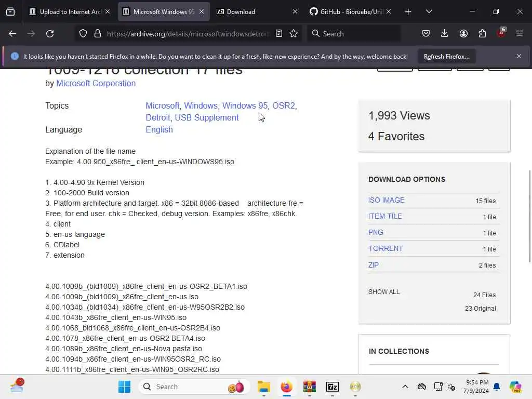Click 4.00.1009b OSR2_BETA1.iso file name text
Viewport: 532px width, 399px height.
click(x=146, y=286)
